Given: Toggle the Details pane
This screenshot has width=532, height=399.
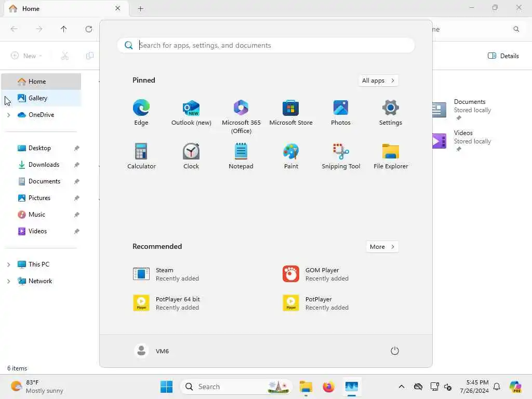Looking at the screenshot, I should coord(503,56).
